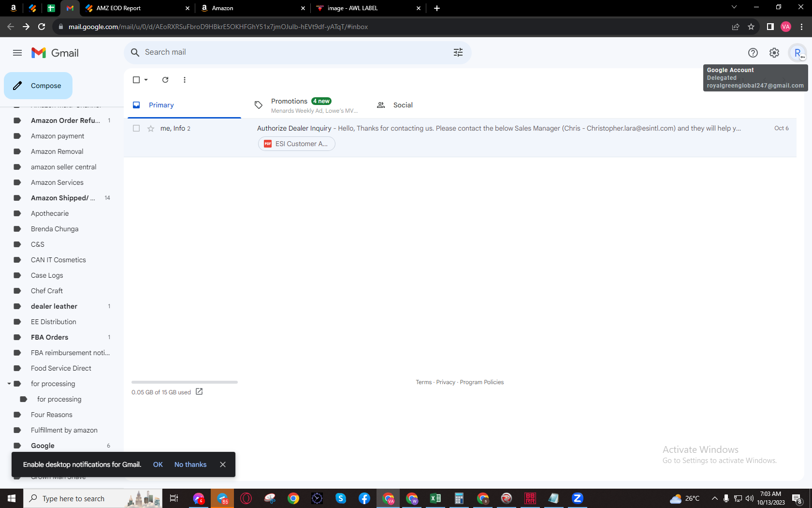Open a new browser tab
Image resolution: width=812 pixels, height=508 pixels.
[437, 8]
